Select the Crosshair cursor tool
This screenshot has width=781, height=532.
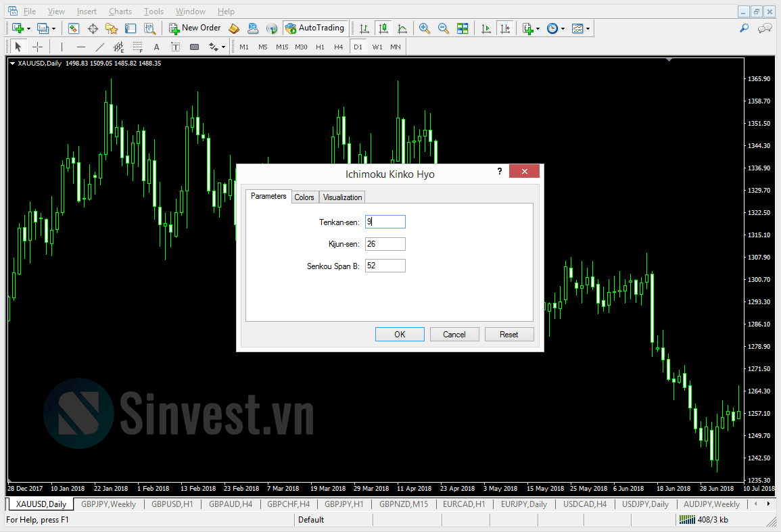[x=37, y=47]
